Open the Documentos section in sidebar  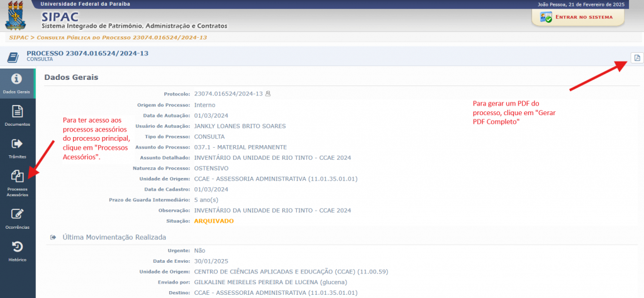[x=17, y=116]
